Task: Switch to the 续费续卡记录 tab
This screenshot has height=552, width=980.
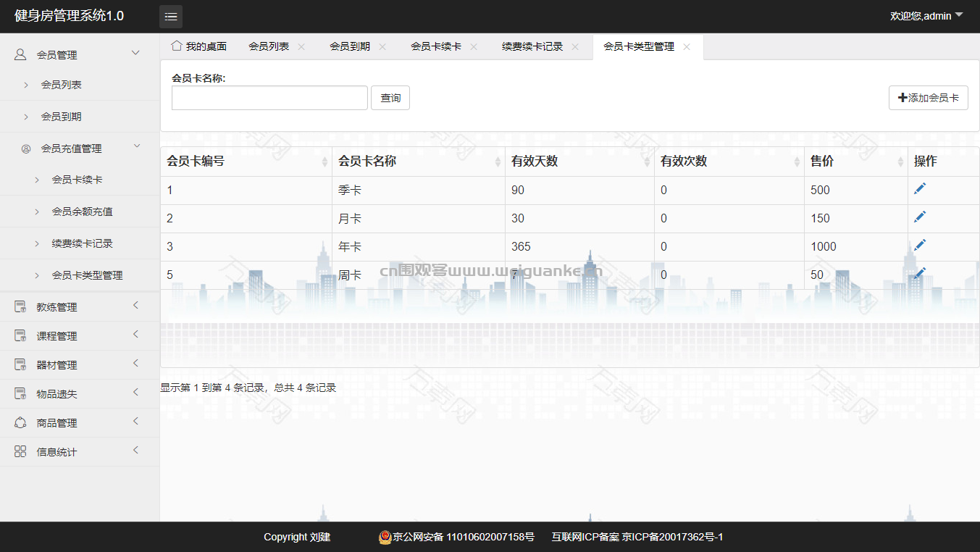Action: tap(532, 46)
